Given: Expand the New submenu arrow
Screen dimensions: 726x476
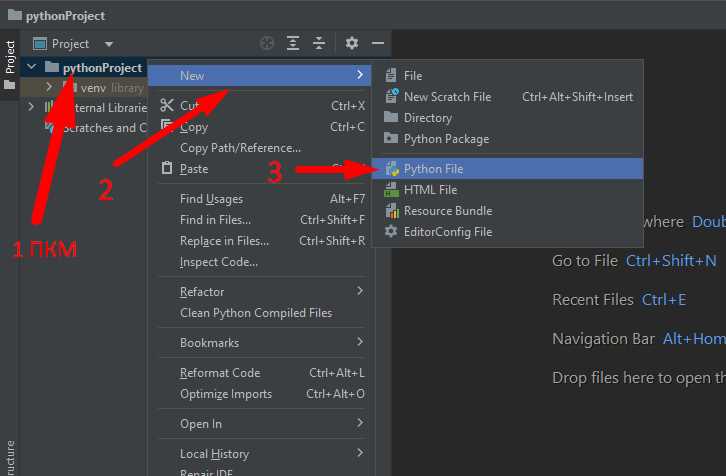Looking at the screenshot, I should [x=360, y=75].
